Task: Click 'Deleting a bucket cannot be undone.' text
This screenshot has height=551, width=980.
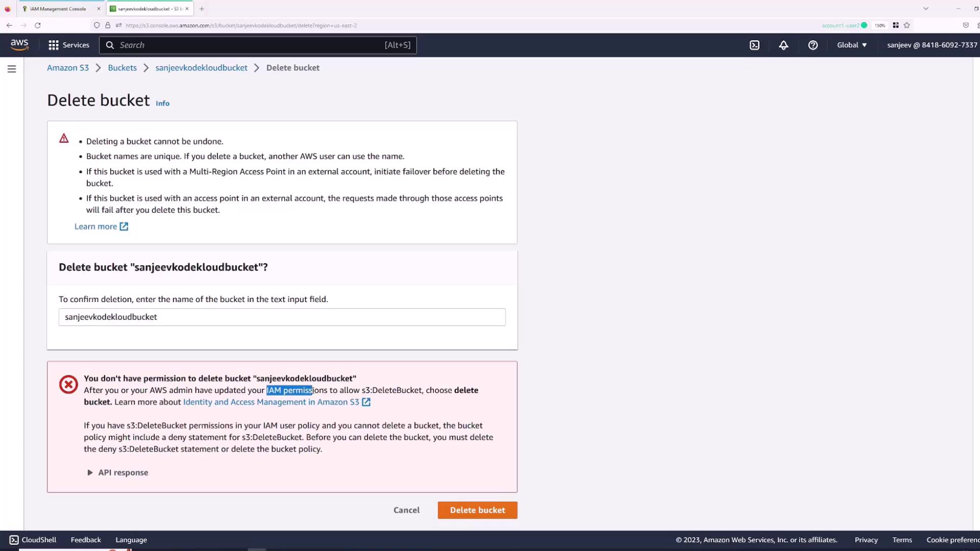Action: (155, 141)
